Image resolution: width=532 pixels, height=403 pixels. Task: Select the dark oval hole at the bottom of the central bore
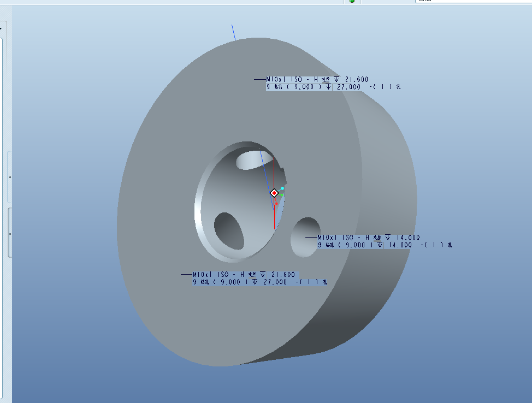229,231
